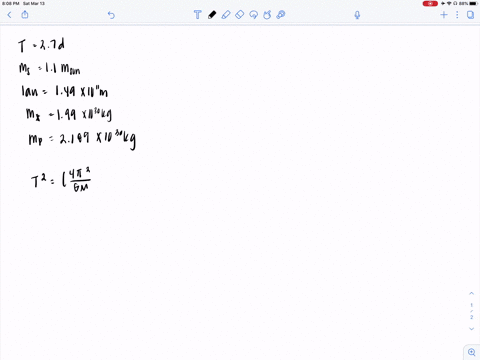This screenshot has width=480, height=360.
Task: Tap the page number indicator 1/2
Action: point(471,311)
